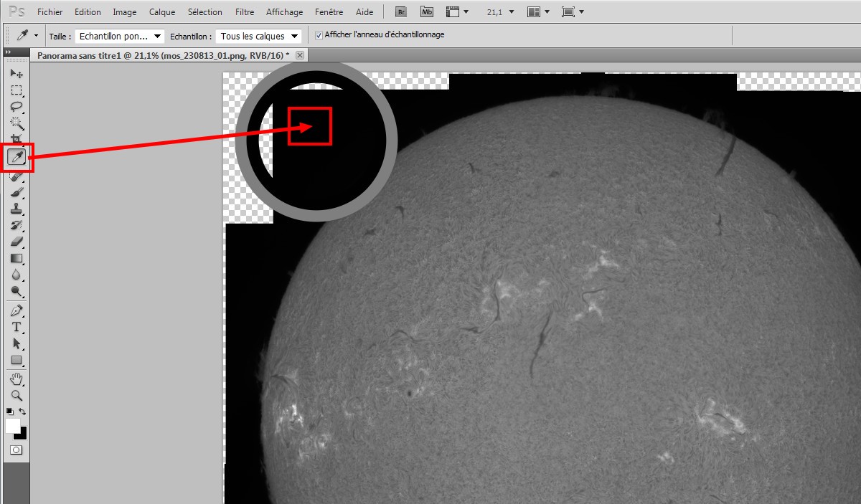Select the Zoom magnifier tool
Screen dimensions: 861x504
click(x=16, y=396)
